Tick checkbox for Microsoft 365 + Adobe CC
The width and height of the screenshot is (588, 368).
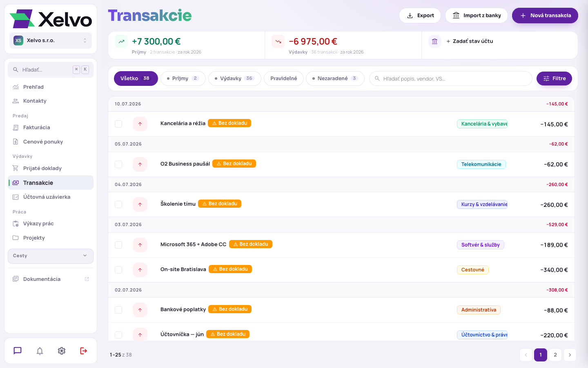pyautogui.click(x=118, y=245)
